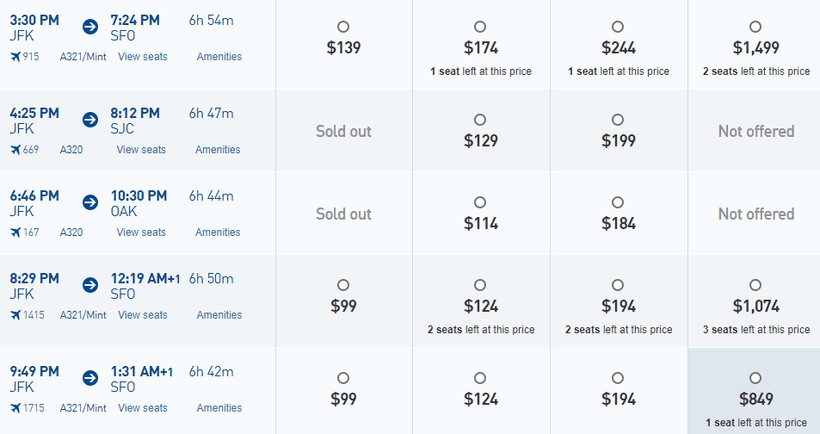Open Amenities for the 4:25 PM flight

[218, 150]
